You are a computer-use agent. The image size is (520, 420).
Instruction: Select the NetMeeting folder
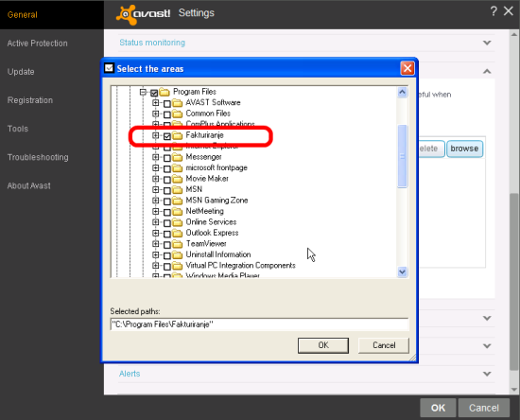(204, 211)
